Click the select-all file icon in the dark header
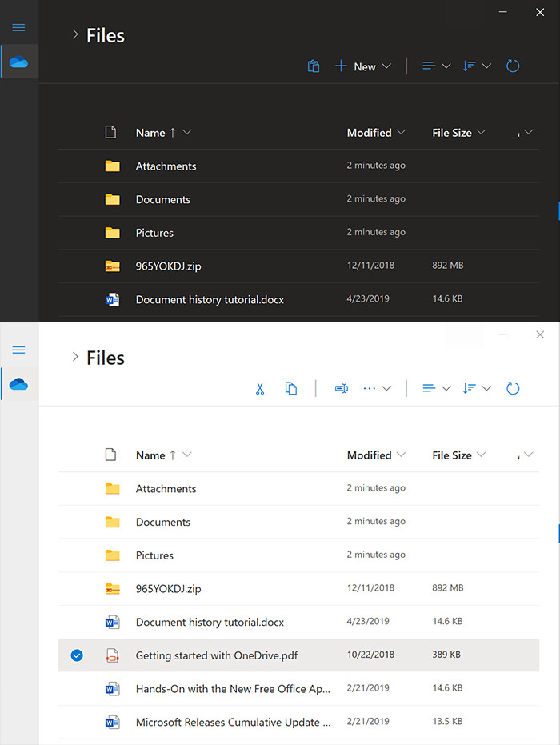Viewport: 560px width, 745px height. pos(111,133)
